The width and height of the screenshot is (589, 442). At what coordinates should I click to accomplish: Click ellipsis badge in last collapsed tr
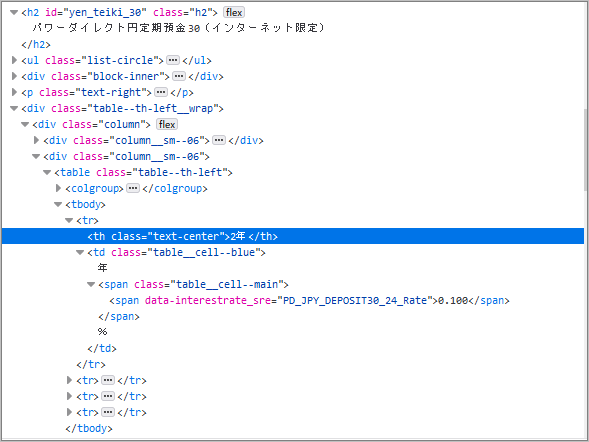point(108,412)
